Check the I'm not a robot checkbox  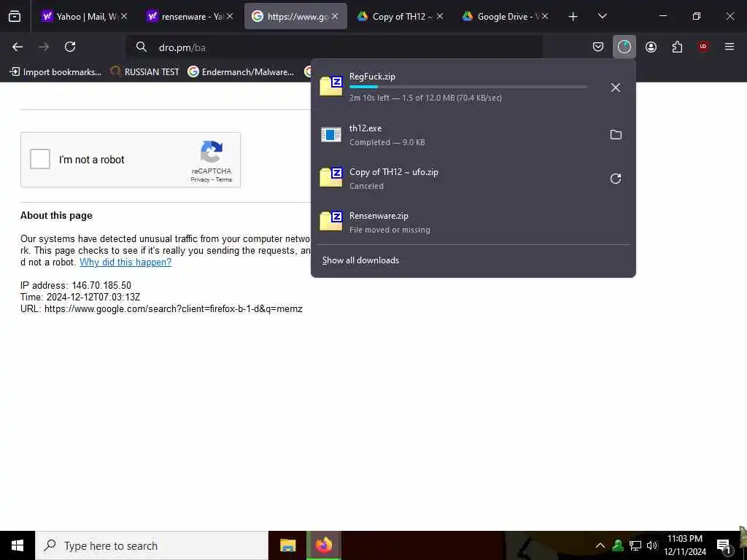click(x=40, y=159)
